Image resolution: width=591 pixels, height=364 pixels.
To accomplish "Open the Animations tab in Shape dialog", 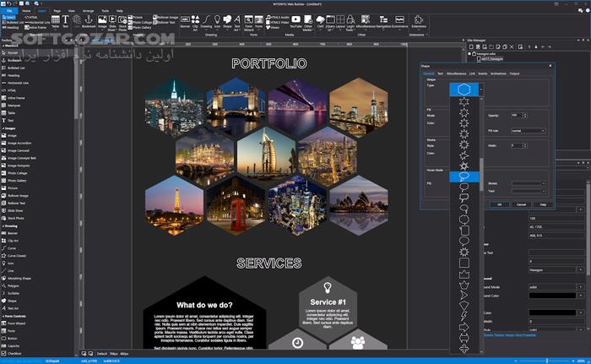I will coord(498,73).
